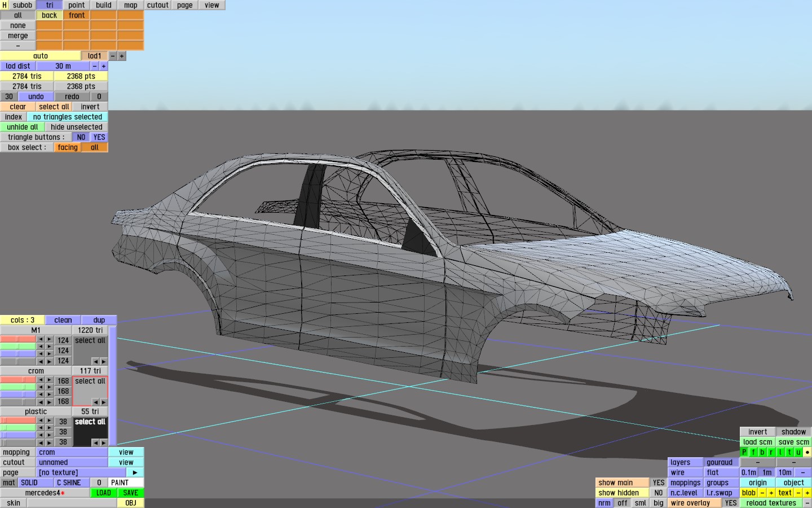
Task: Click the hide unselected button
Action: coord(77,127)
